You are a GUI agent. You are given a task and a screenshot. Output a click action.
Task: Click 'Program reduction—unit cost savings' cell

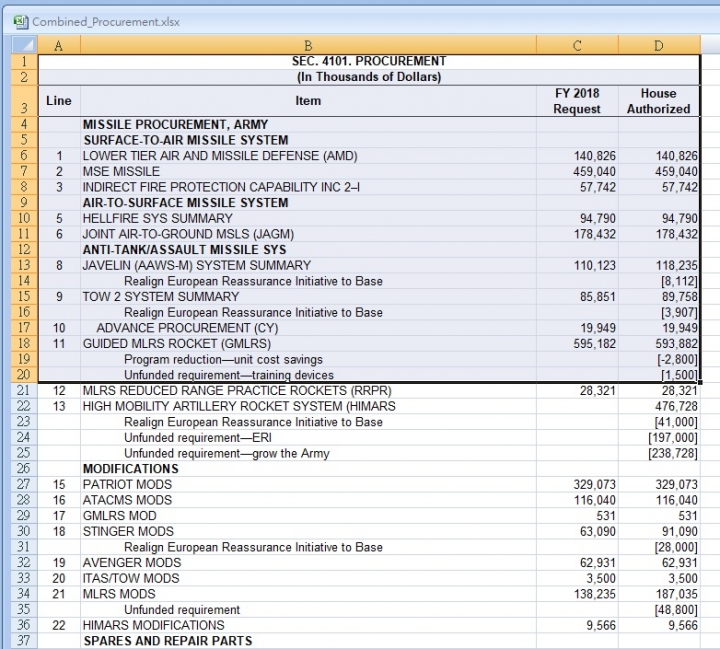point(308,359)
